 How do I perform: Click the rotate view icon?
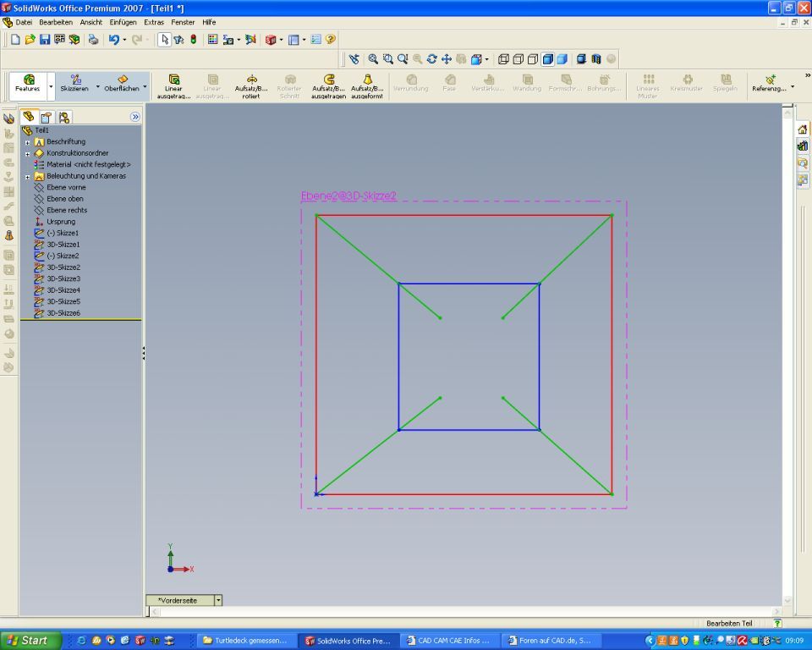tap(431, 59)
